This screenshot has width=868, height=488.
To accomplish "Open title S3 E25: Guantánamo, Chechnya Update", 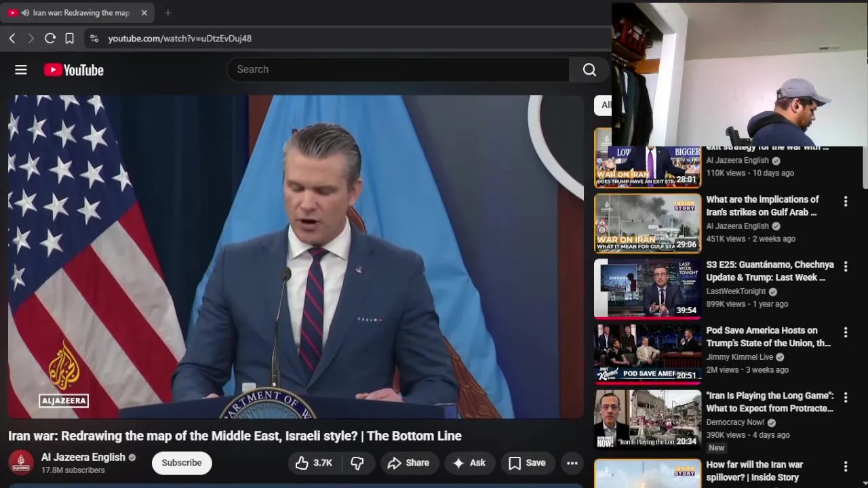I will coord(770,271).
